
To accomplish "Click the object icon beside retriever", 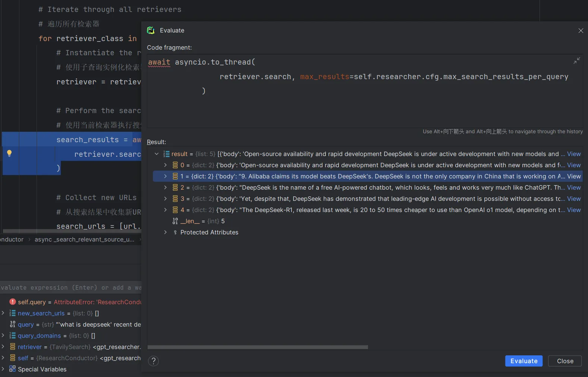I will [12, 347].
